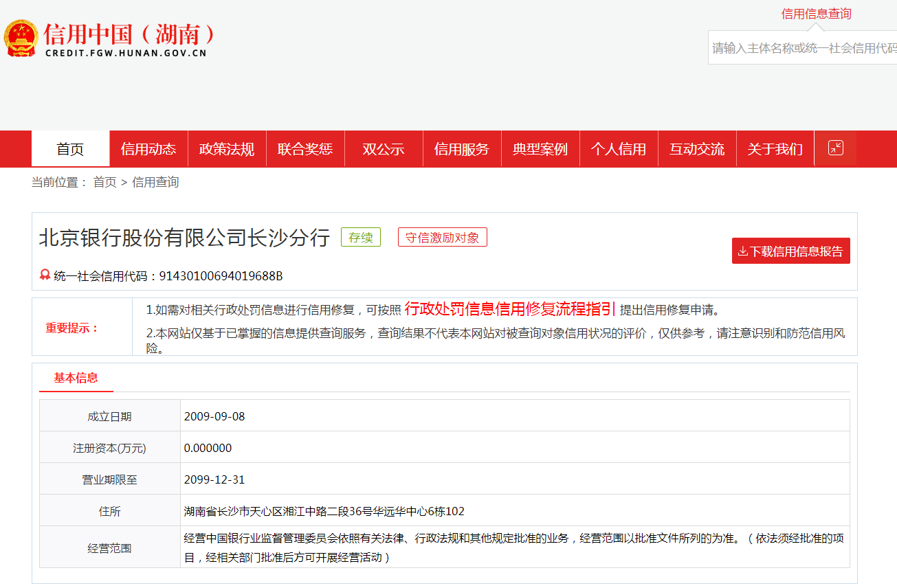897x588 pixels.
Task: Click the 守信激励对象 tag
Action: coord(443,238)
